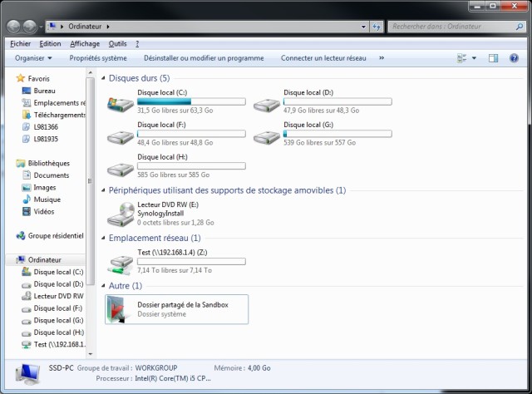Click the Téléchargements folder icon
The width and height of the screenshot is (532, 394).
pyautogui.click(x=26, y=115)
